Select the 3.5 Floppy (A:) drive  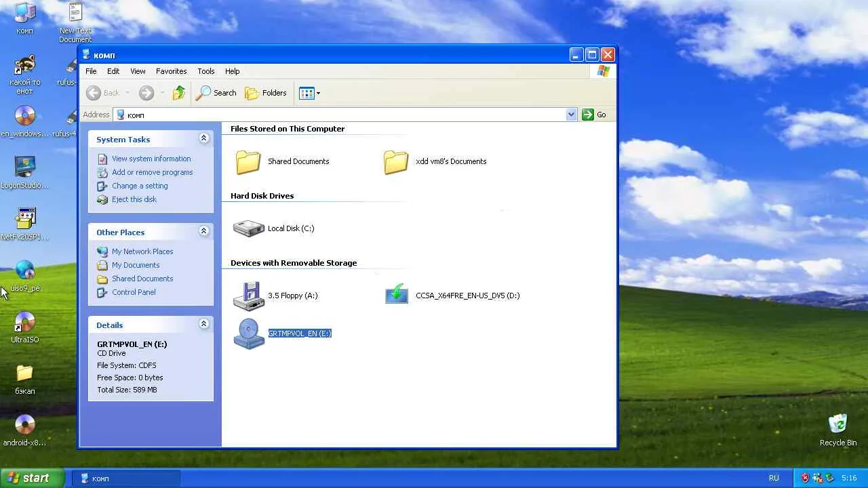[275, 296]
